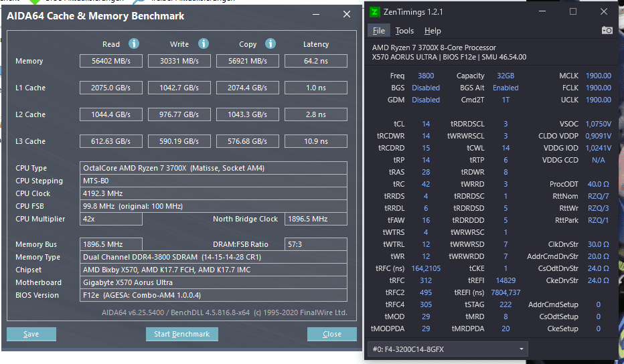Click the ZenTimings green Z app icon
The height and width of the screenshot is (364, 624).
tap(374, 12)
